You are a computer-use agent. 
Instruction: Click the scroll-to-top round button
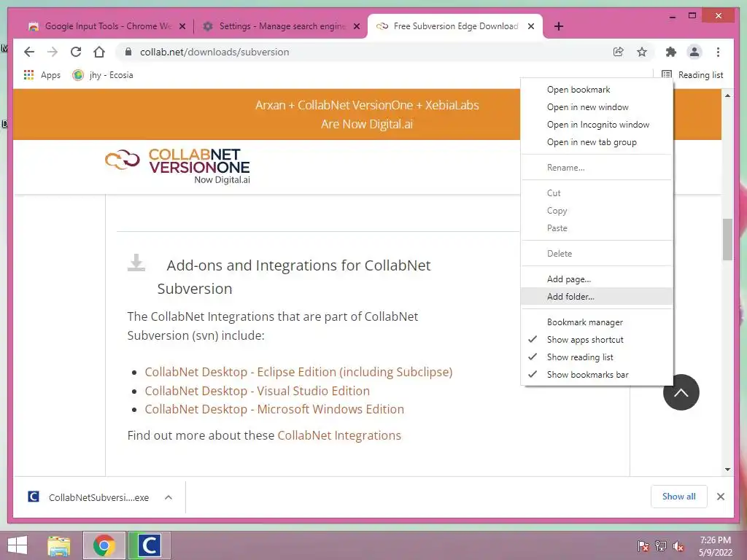pos(681,392)
